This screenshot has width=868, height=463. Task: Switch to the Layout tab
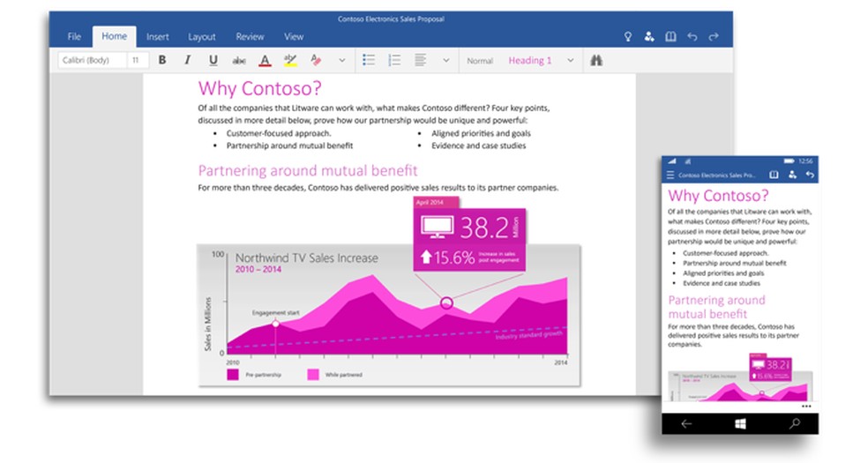point(201,36)
